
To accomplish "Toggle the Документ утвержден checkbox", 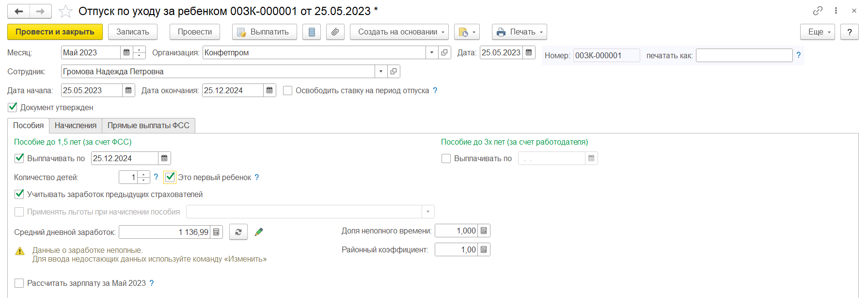I will [13, 107].
